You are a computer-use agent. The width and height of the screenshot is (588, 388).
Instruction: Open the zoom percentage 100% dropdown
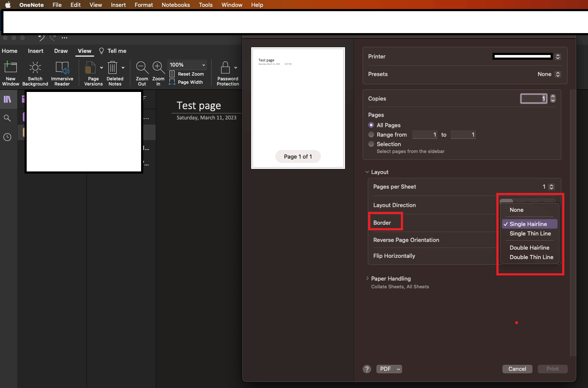pos(188,65)
